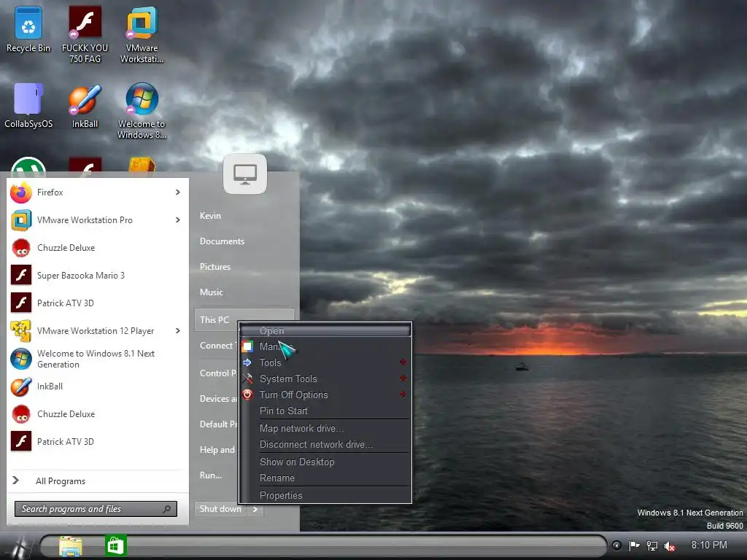Open File Explorer from the taskbar
This screenshot has width=747, height=560.
[x=71, y=545]
